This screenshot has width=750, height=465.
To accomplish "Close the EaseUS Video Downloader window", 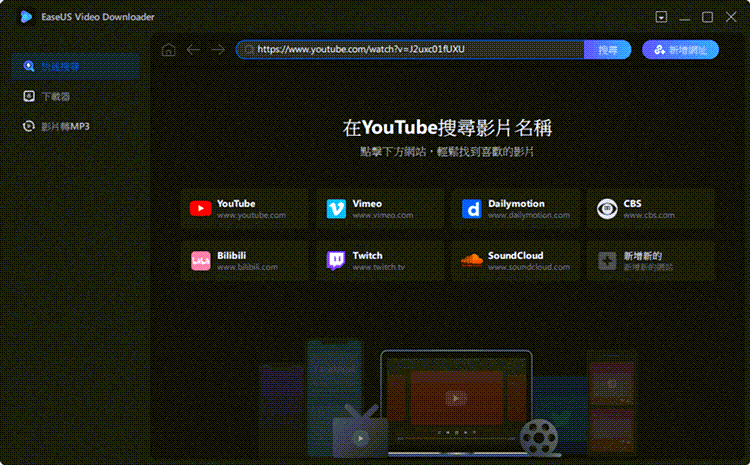I will click(x=731, y=17).
